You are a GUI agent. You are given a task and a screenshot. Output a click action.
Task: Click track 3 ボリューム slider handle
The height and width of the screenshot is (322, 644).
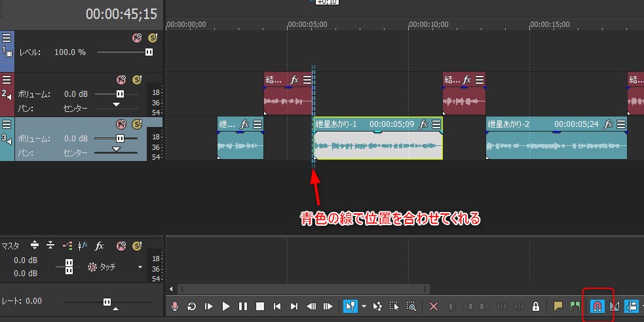click(120, 138)
